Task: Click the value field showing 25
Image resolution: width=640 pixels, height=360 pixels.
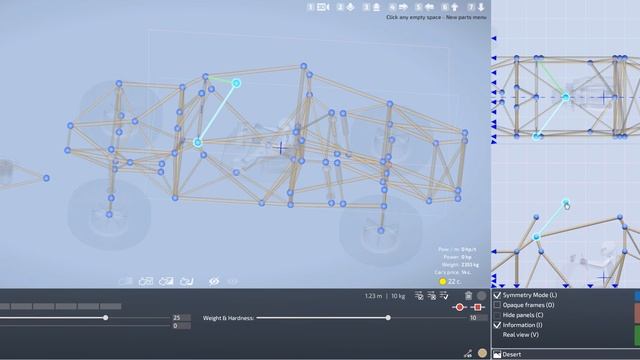Action: (181, 318)
